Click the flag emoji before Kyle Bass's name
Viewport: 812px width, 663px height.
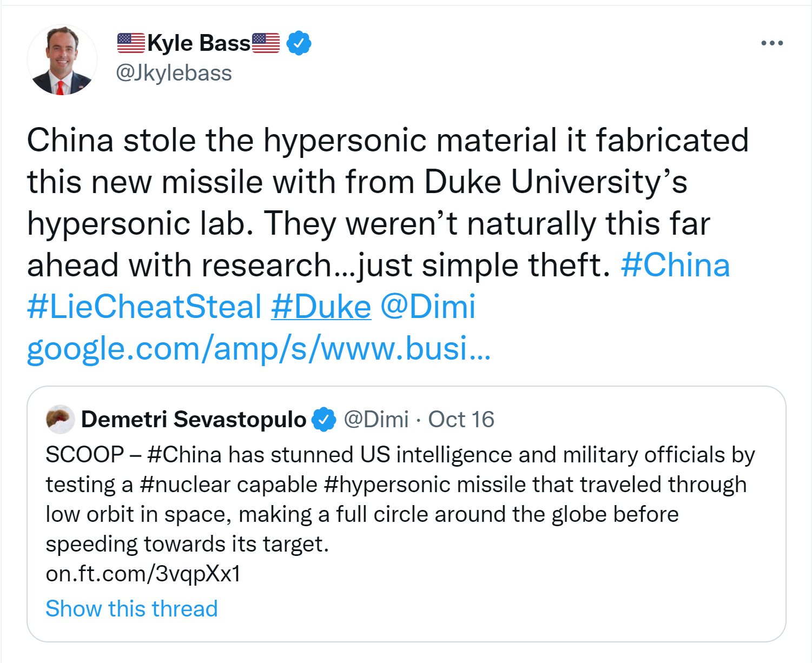tap(131, 43)
